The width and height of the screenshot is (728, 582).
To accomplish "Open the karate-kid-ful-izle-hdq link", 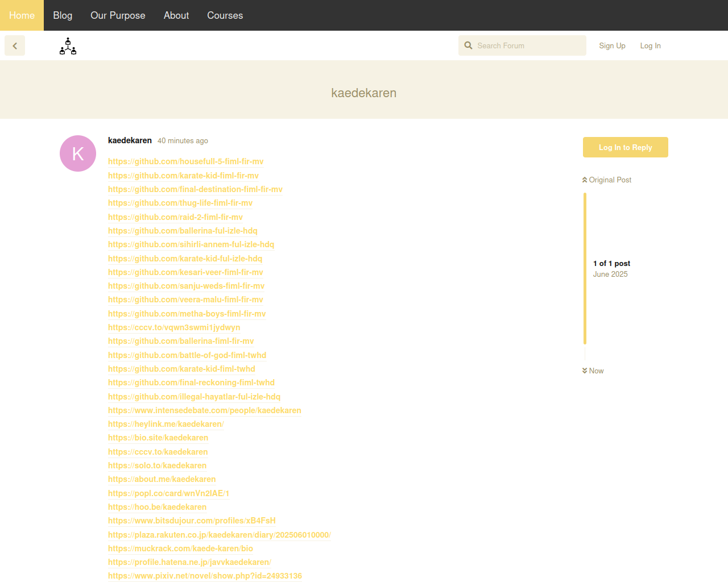I will 185,259.
